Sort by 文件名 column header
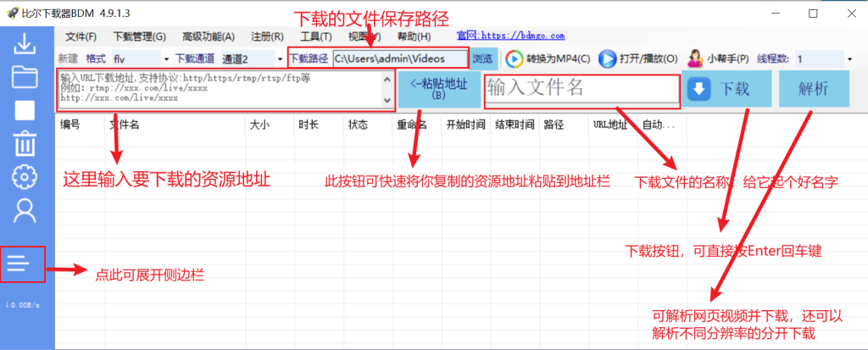 click(x=175, y=125)
